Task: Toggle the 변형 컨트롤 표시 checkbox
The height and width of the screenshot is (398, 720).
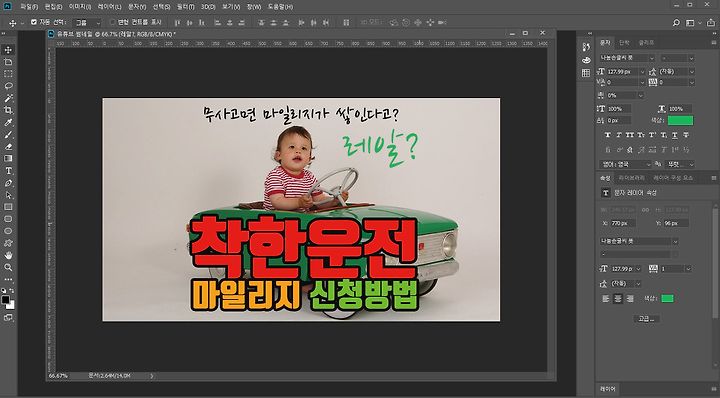Action: pos(113,22)
